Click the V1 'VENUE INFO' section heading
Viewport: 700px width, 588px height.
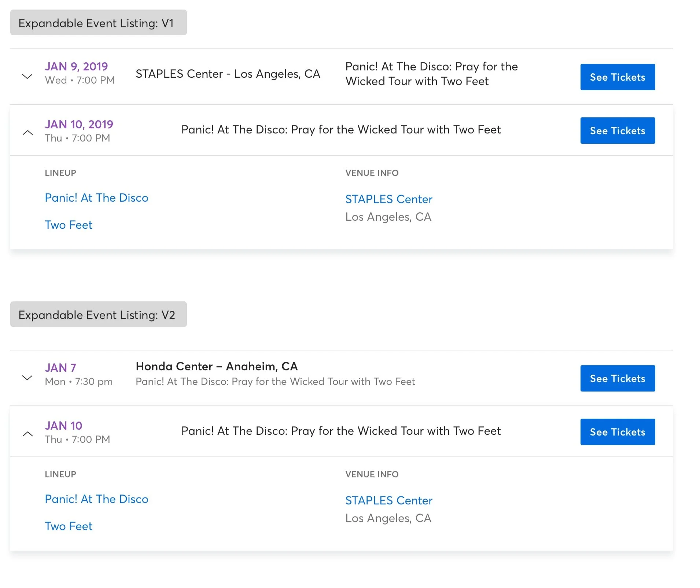tap(372, 173)
